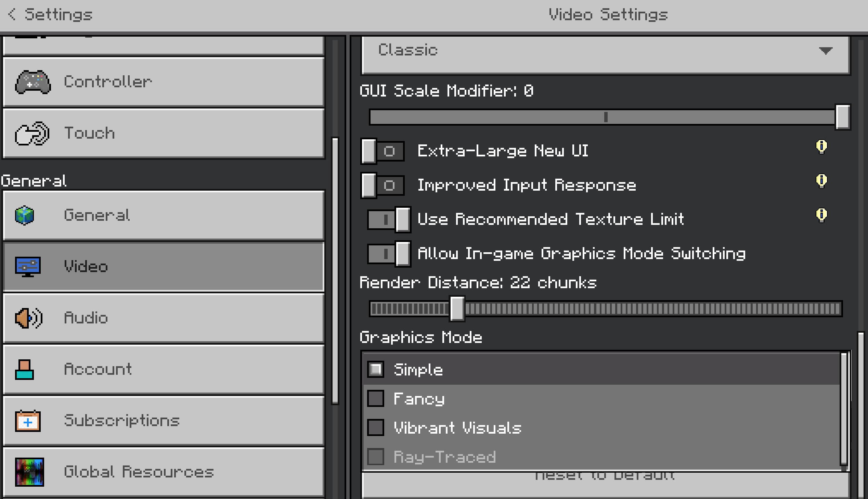Choose Vibrant Visuals graphics mode

tap(375, 428)
